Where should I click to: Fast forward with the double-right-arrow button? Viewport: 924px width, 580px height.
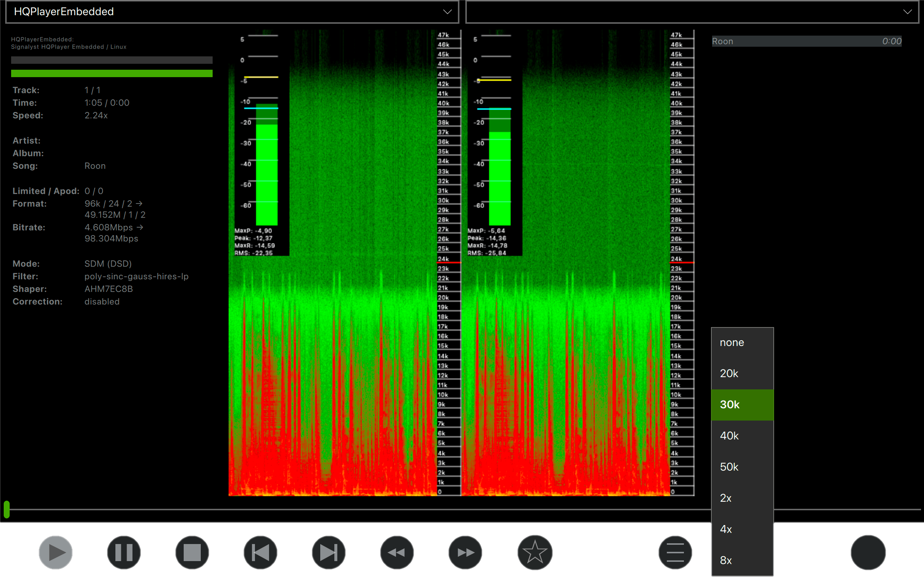point(465,553)
